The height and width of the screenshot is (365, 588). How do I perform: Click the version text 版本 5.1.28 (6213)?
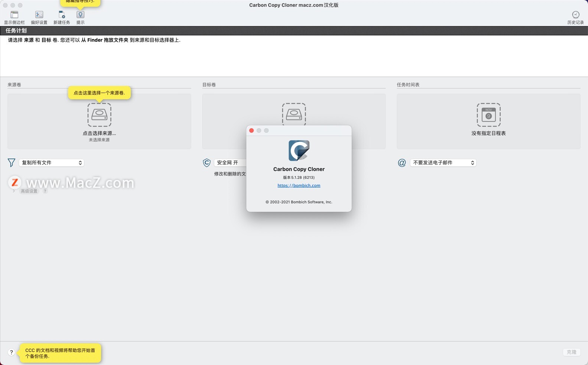click(x=299, y=178)
